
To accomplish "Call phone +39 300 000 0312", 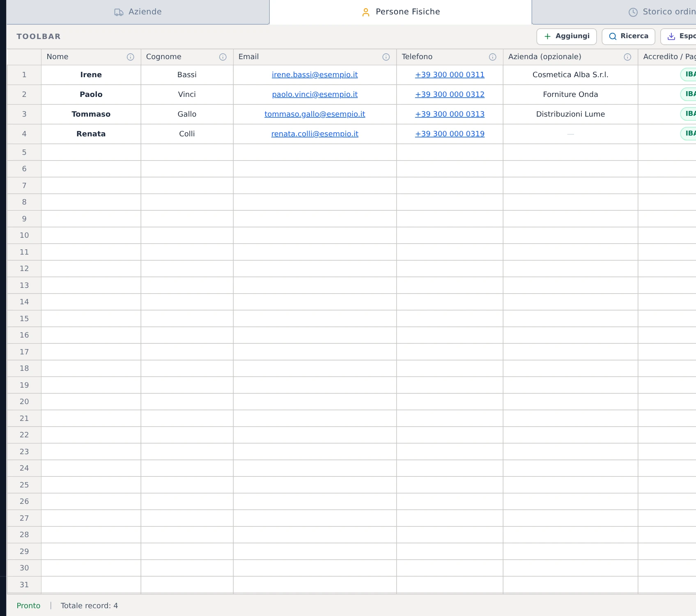I will [450, 94].
